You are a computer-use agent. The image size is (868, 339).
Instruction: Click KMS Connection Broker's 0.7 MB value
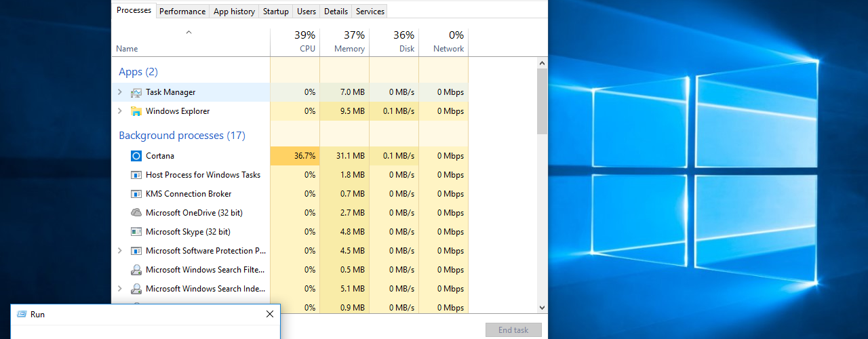(x=353, y=194)
